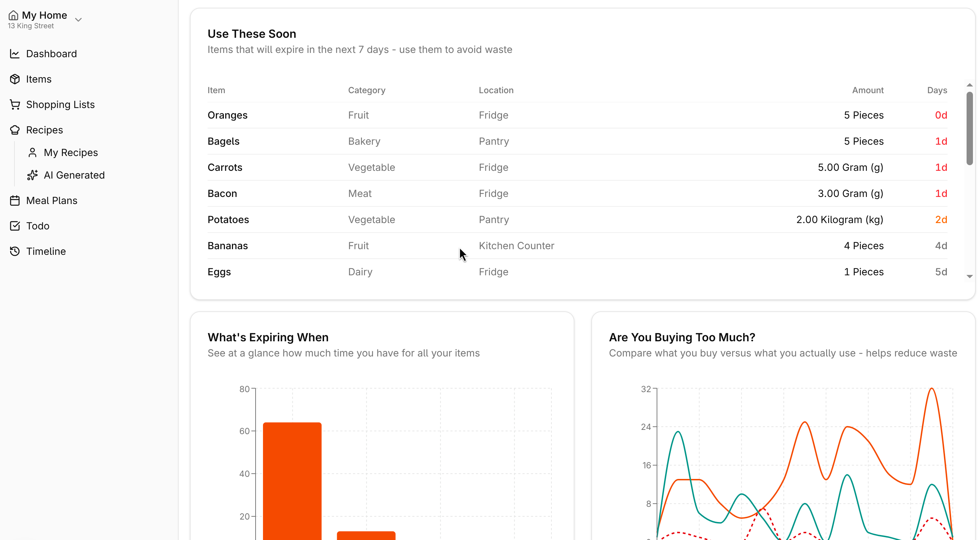Expand the My Home chevron dropdown
This screenshot has width=980, height=540.
pyautogui.click(x=78, y=19)
